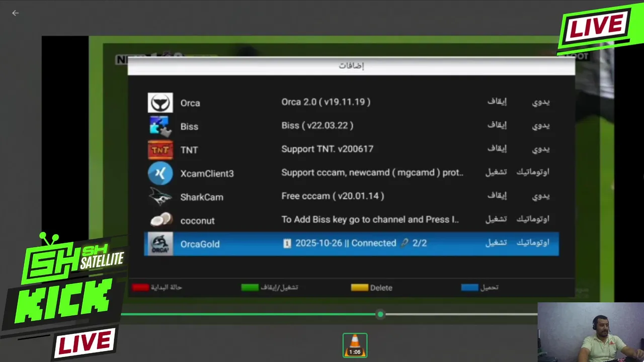The width and height of the screenshot is (644, 362).
Task: Click Orca row يدوي mode
Action: 541,102
